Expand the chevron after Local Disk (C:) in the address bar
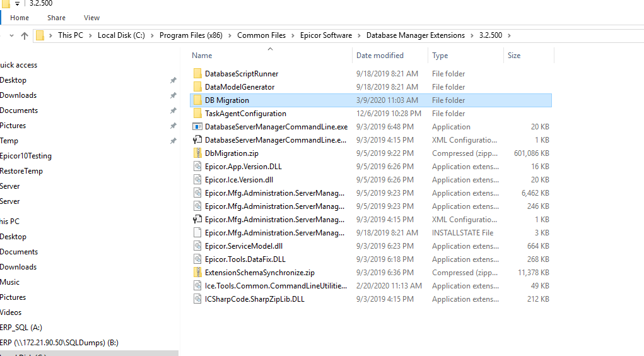This screenshot has height=356, width=644. coord(152,36)
